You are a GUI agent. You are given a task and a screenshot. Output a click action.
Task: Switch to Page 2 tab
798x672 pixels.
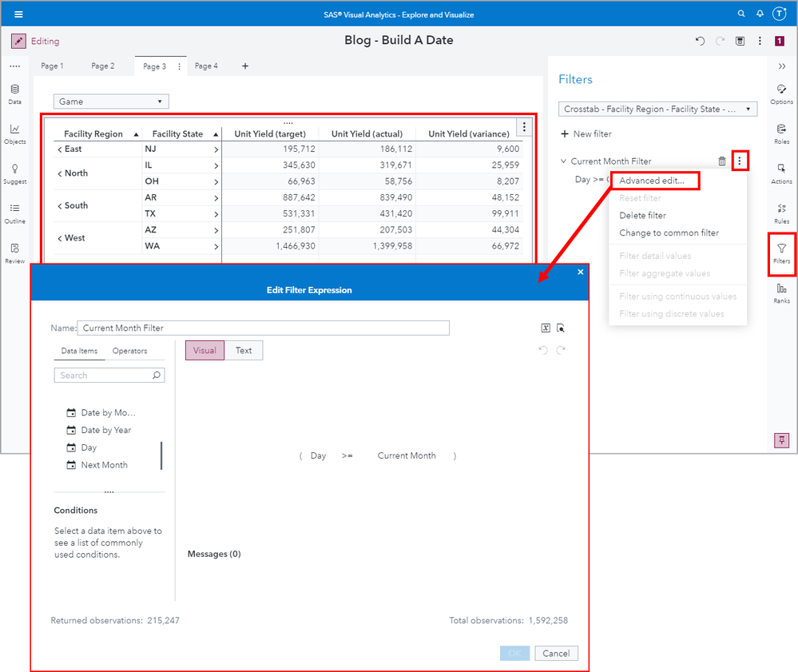pyautogui.click(x=103, y=66)
